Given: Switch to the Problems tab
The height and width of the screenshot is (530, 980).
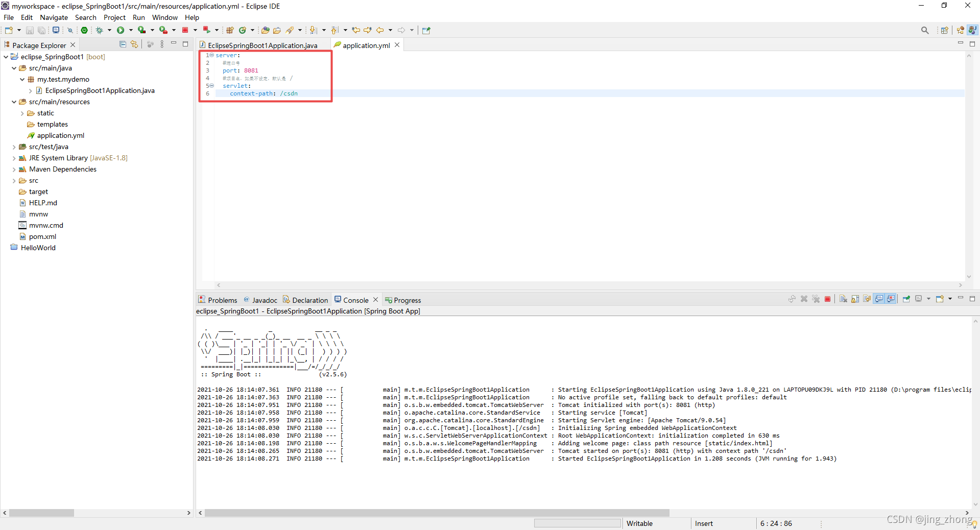Looking at the screenshot, I should (218, 300).
